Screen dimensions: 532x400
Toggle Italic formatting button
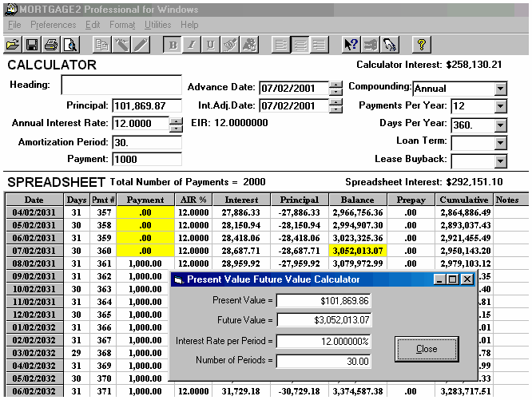(192, 45)
